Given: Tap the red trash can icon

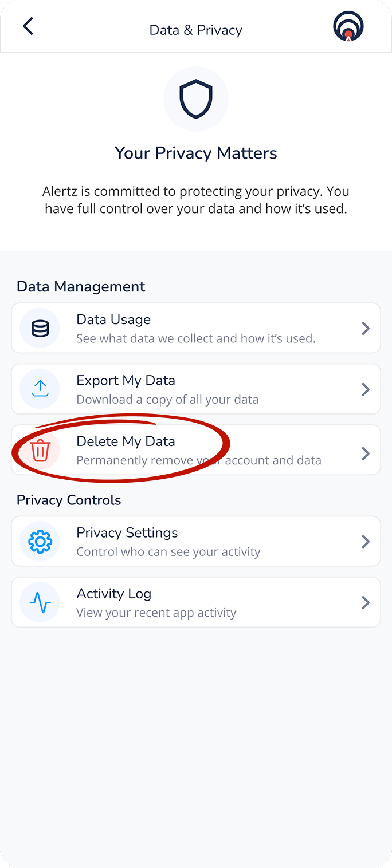Looking at the screenshot, I should pyautogui.click(x=40, y=451).
